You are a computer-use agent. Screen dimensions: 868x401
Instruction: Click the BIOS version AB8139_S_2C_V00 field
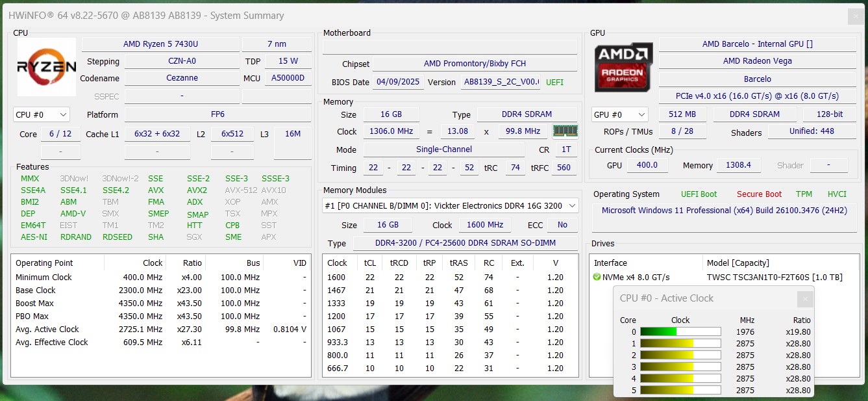pyautogui.click(x=501, y=83)
